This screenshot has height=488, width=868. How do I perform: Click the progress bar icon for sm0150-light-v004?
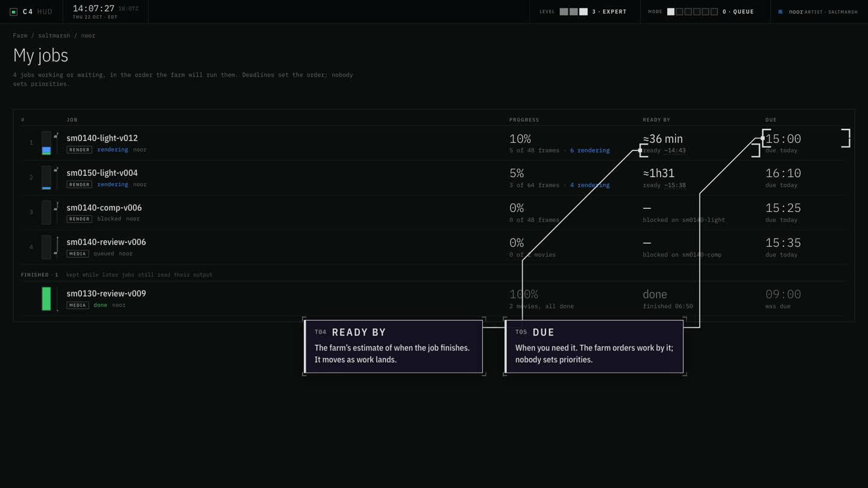(46, 178)
